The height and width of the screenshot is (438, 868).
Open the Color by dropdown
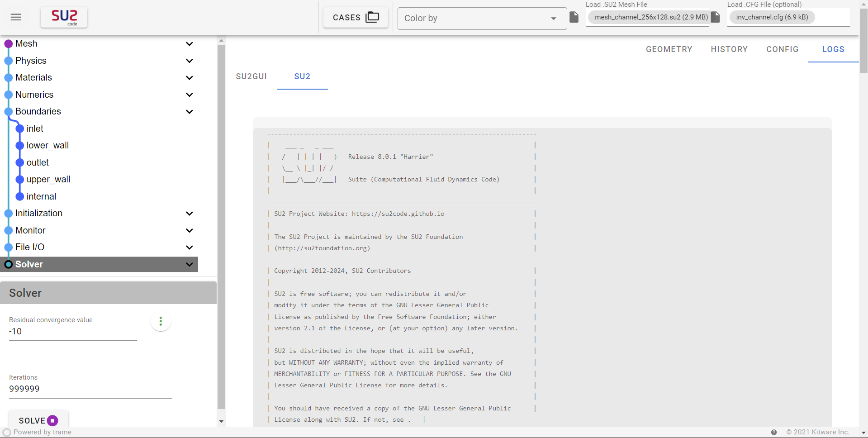[x=482, y=18]
